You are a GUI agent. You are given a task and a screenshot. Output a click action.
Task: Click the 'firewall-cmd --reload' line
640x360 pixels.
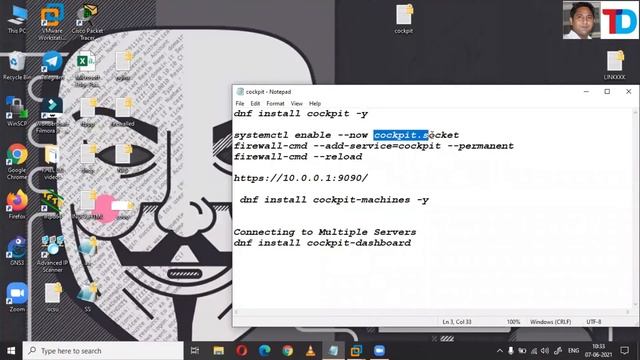click(298, 157)
